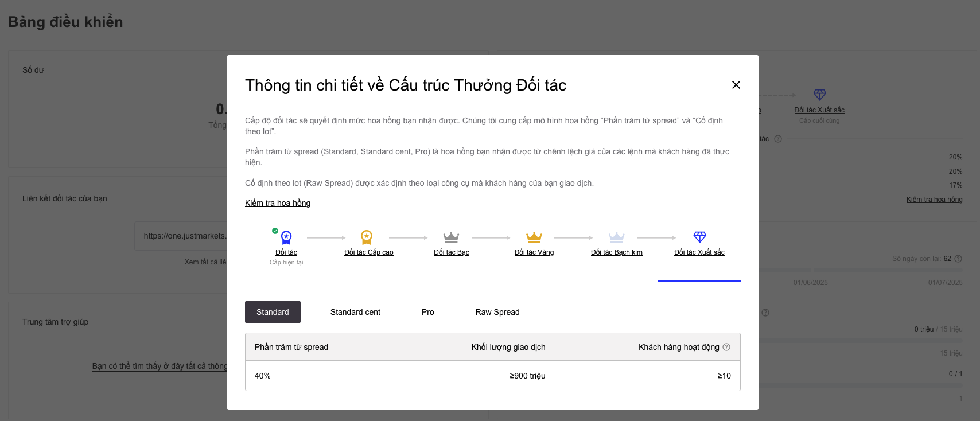Click the gold crown Đối tác Vàng icon

pyautogui.click(x=534, y=237)
